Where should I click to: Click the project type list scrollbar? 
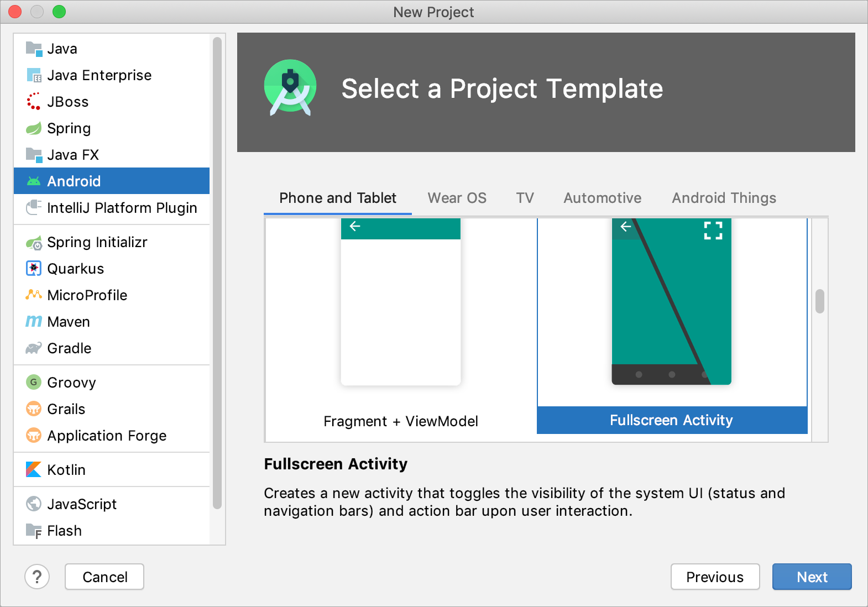tap(217, 273)
